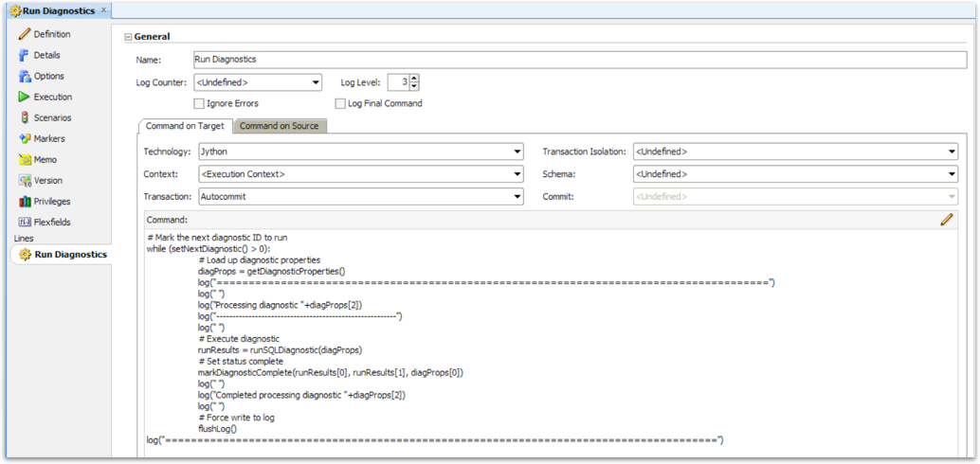
Task: Enable the Log Final Command checkbox
Action: pyautogui.click(x=340, y=103)
